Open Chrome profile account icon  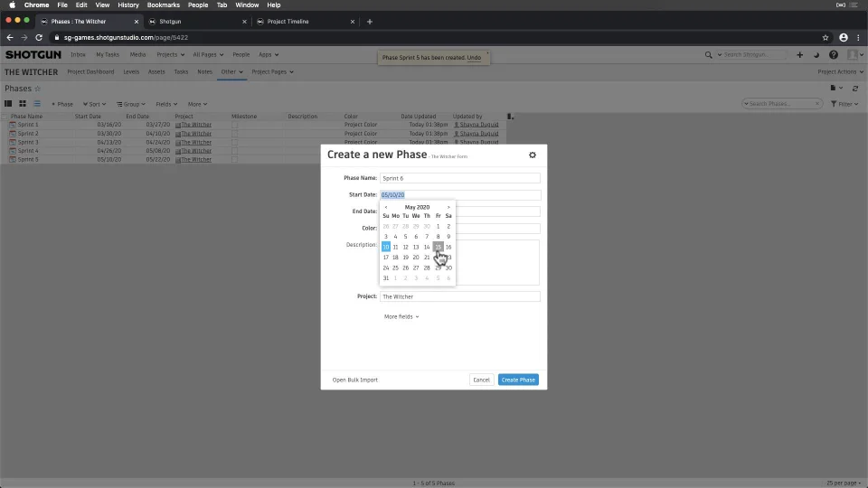[x=843, y=38]
